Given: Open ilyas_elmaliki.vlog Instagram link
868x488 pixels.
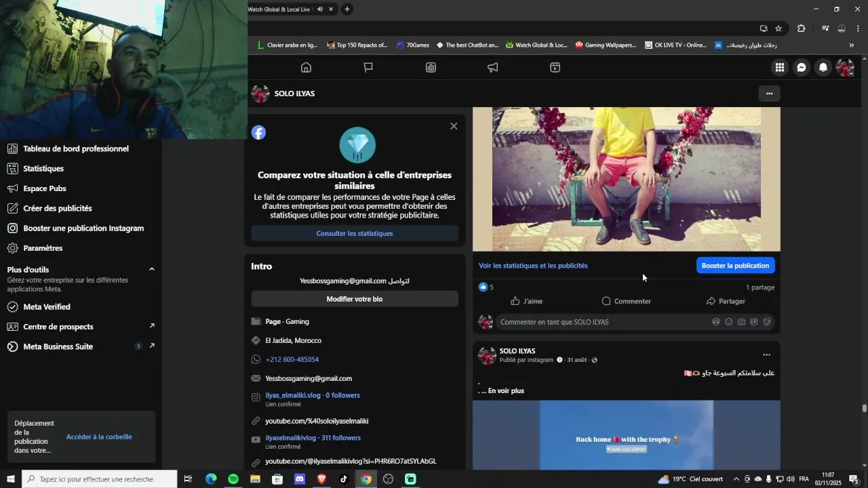Looking at the screenshot, I should tap(313, 396).
